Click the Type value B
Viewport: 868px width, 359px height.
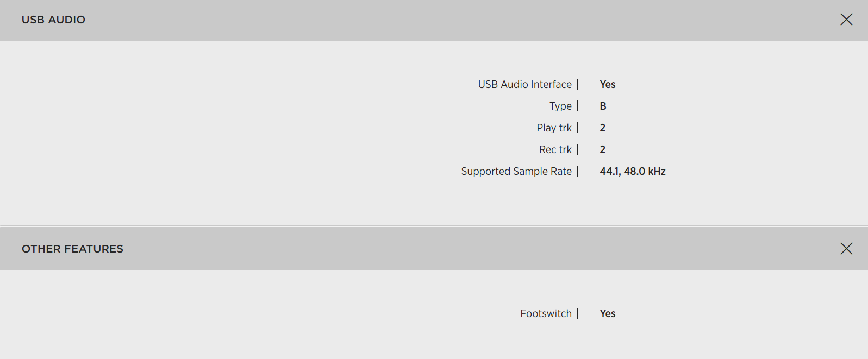click(x=603, y=106)
